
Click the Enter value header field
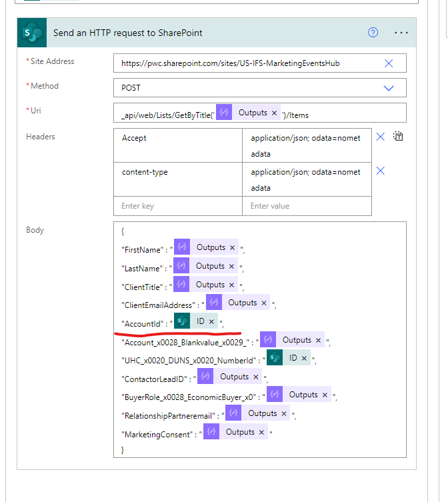click(307, 206)
